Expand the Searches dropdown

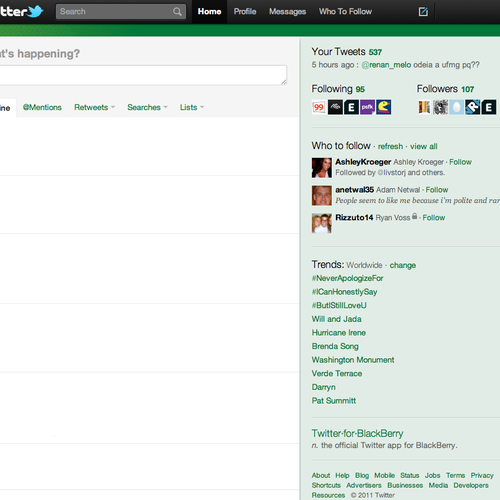coord(147,107)
